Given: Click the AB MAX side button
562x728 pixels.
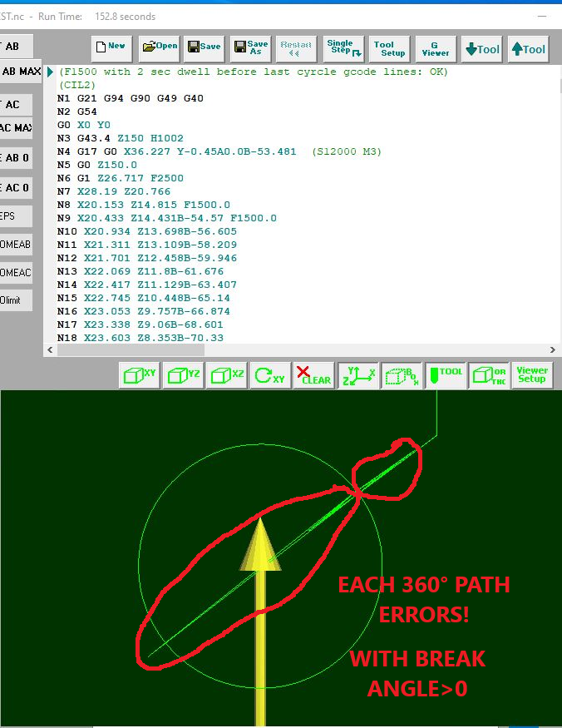Looking at the screenshot, I should [21, 72].
